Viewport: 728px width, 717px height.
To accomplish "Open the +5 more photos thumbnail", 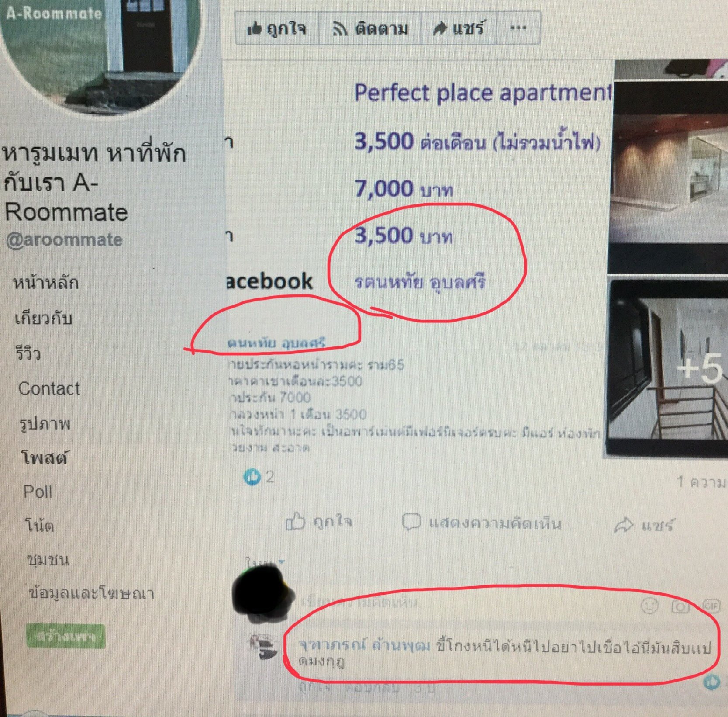I will [x=667, y=368].
